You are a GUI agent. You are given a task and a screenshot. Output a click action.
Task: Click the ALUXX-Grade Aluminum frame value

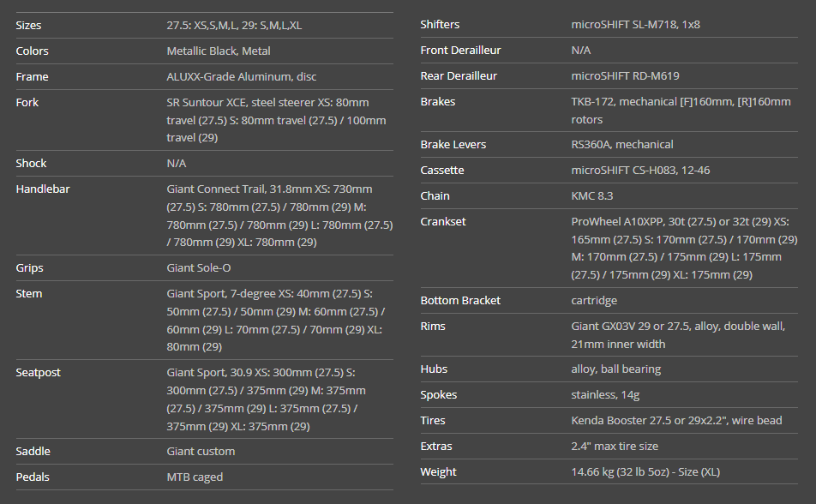click(x=241, y=77)
